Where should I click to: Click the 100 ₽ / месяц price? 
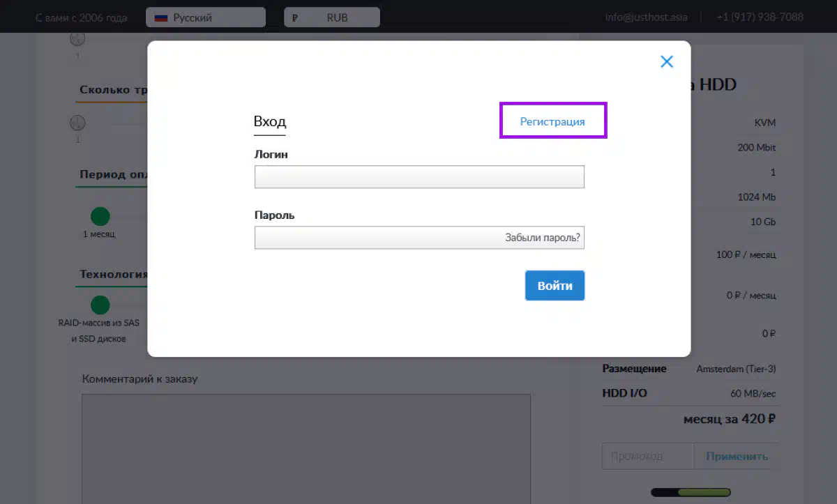pos(746,254)
